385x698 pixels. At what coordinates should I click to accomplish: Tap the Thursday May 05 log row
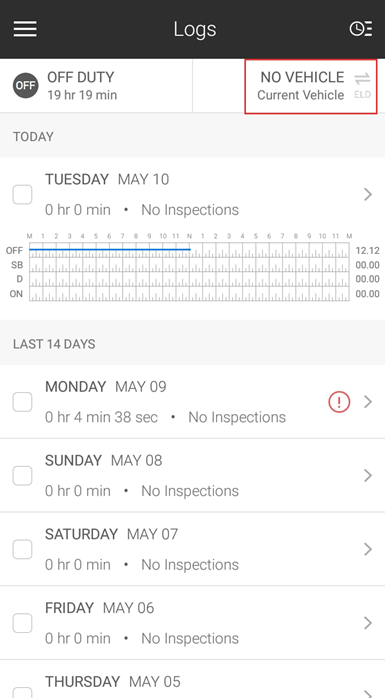click(x=192, y=679)
